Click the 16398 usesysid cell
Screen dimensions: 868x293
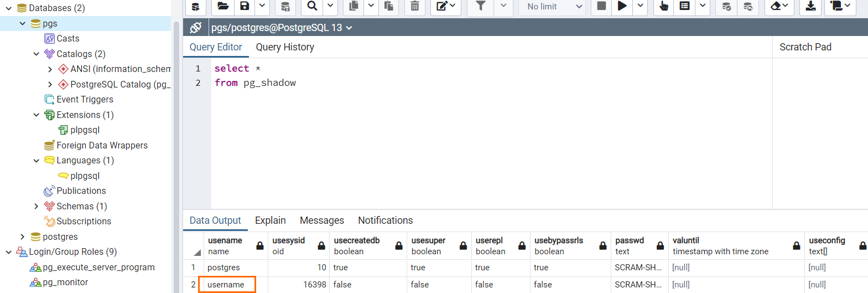click(x=299, y=285)
